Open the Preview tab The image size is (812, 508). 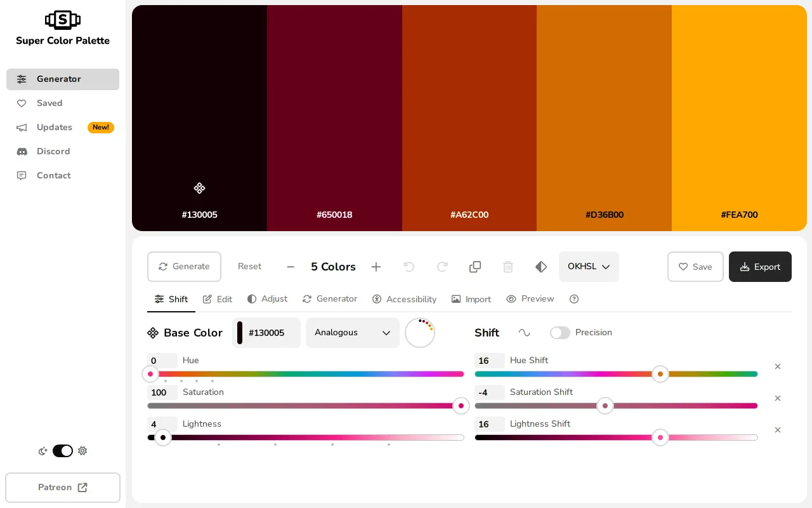[x=530, y=299]
